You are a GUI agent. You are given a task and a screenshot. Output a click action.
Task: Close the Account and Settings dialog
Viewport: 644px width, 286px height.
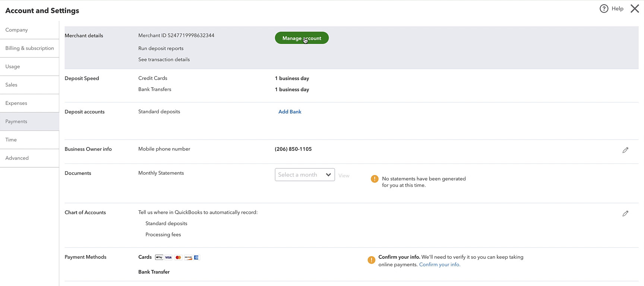point(635,9)
